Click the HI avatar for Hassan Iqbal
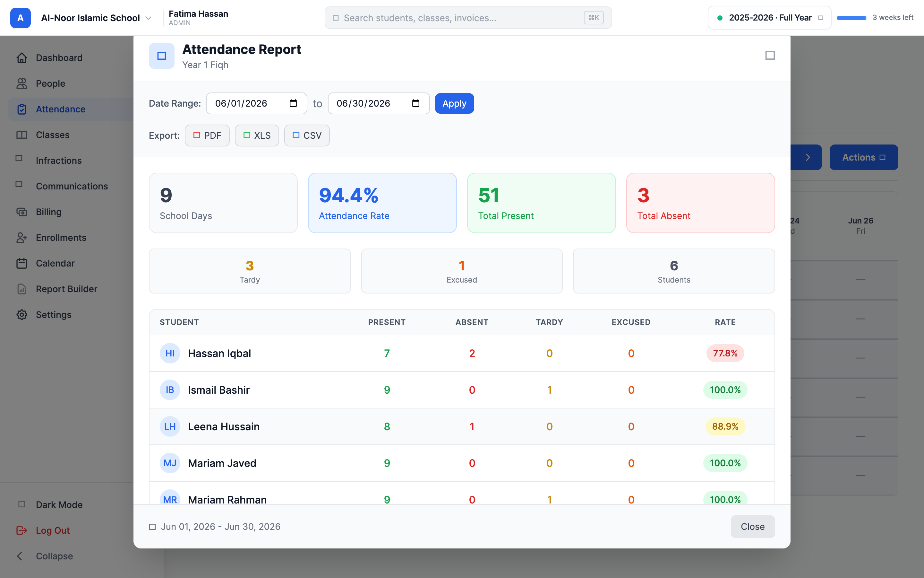 170,353
